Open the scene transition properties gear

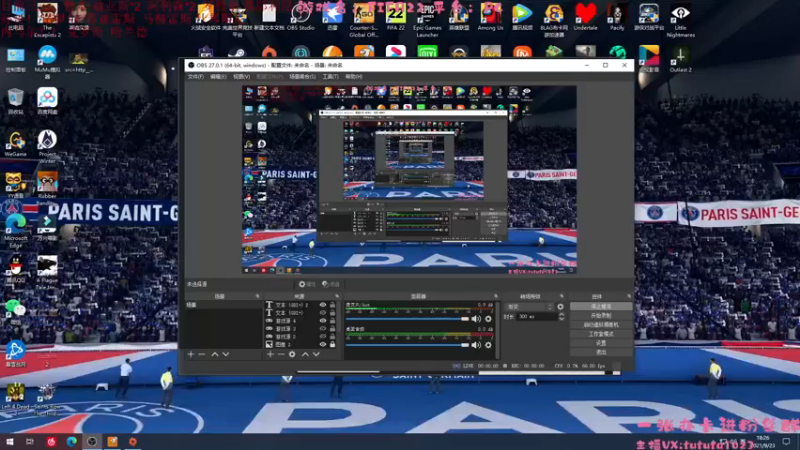tap(561, 307)
